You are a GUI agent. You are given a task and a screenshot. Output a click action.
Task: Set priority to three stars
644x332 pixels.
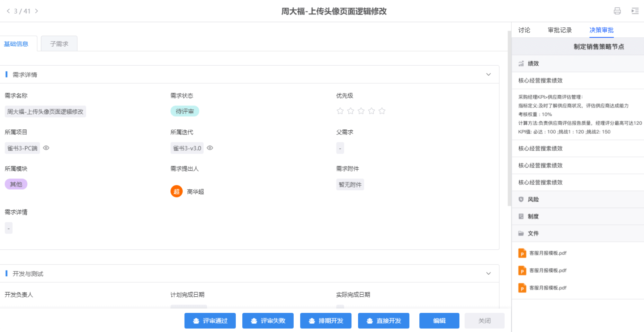(x=361, y=111)
